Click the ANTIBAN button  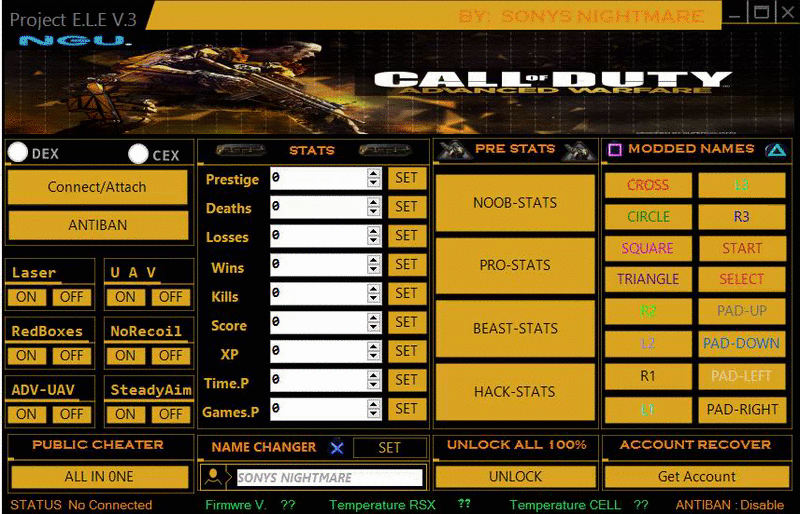point(98,225)
